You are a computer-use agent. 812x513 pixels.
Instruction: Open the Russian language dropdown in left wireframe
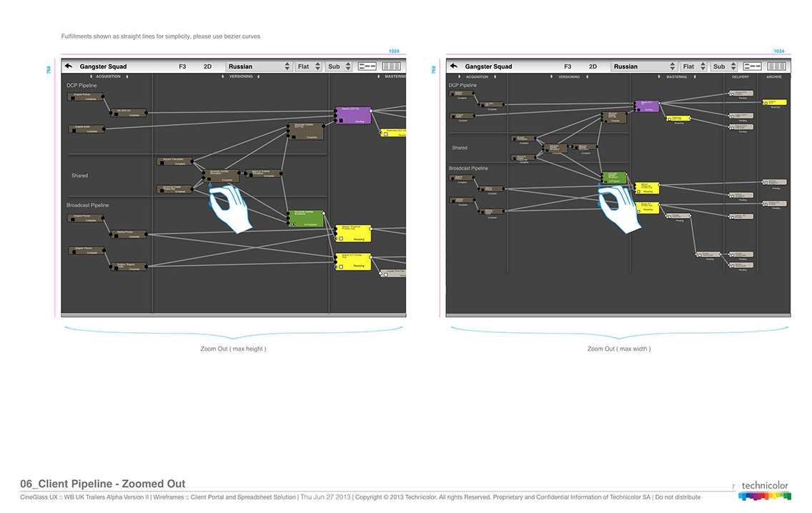point(259,66)
